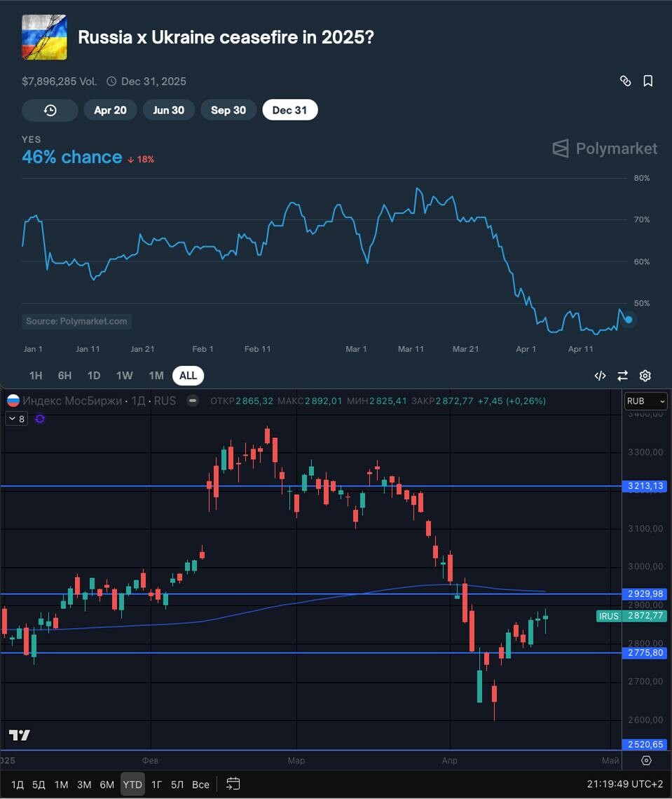Click the Russia-Ukraine flag thumbnail

pyautogui.click(x=44, y=37)
